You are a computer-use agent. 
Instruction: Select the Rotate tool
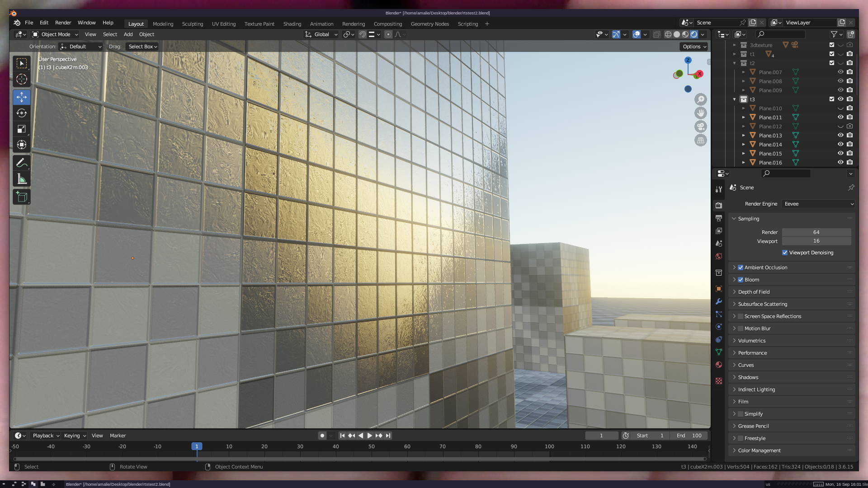click(21, 113)
